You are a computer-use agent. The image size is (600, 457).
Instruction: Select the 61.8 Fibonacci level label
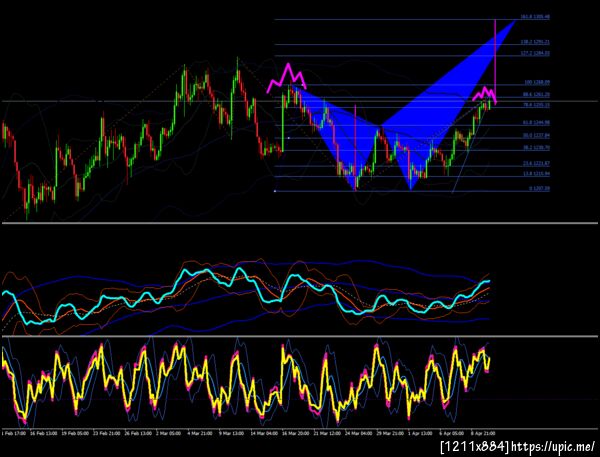pyautogui.click(x=536, y=122)
